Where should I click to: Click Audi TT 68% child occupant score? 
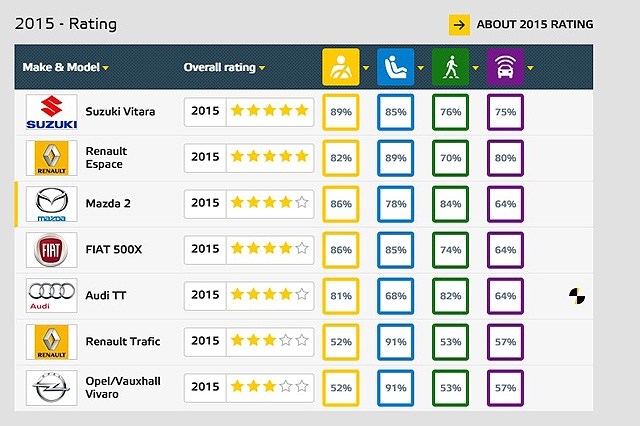[x=396, y=296]
